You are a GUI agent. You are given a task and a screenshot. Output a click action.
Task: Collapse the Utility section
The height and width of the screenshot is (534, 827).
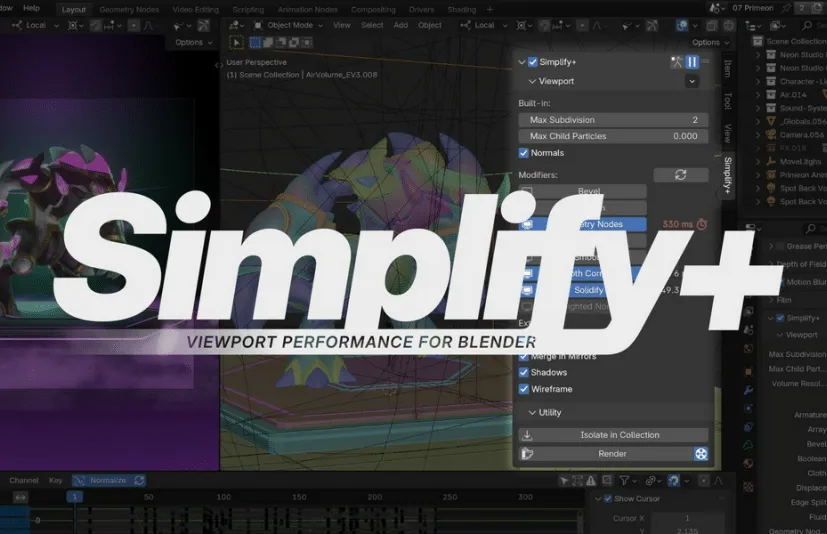pos(532,412)
